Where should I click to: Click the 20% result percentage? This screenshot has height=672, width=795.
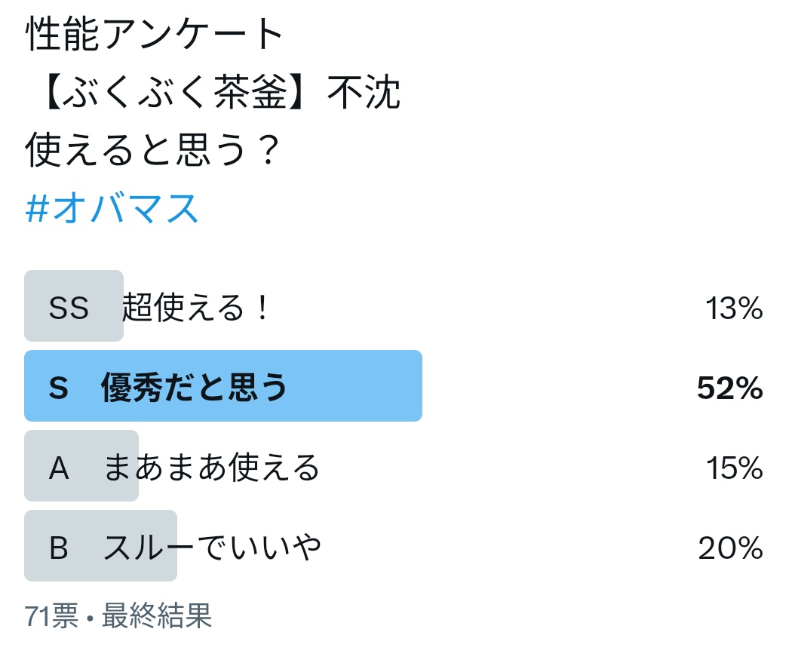pos(731,548)
